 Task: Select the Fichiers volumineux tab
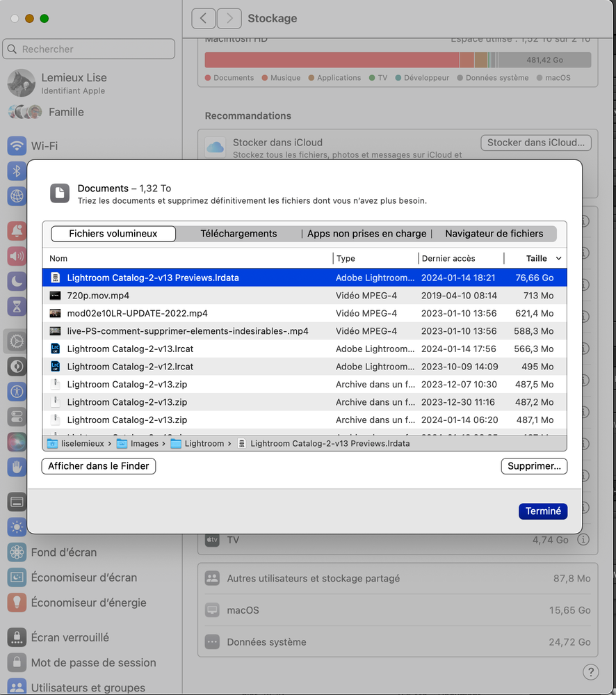(113, 234)
